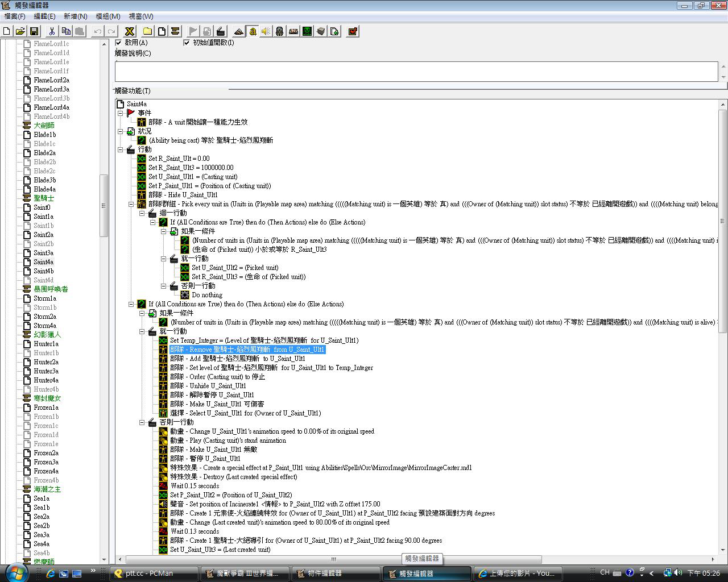Viewport: 728px width, 582px height.
Task: Click the Cut scissors icon
Action: click(x=52, y=31)
